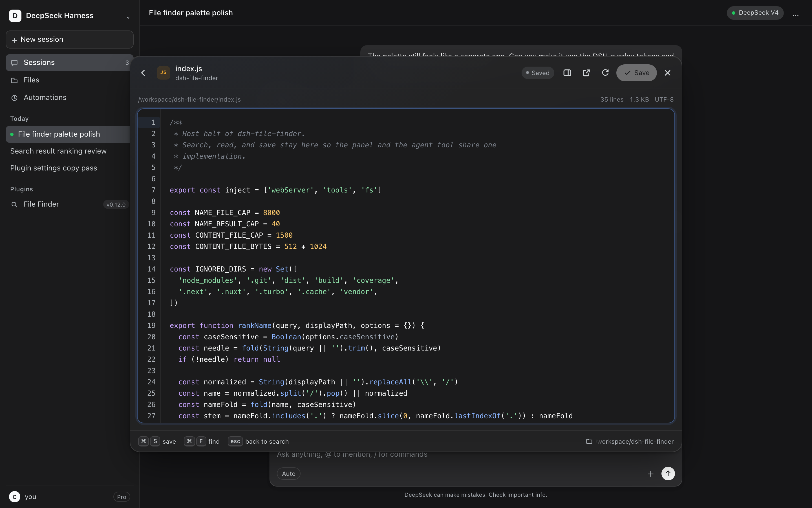Open file in external window icon
Viewport: 812px width, 508px height.
click(586, 73)
